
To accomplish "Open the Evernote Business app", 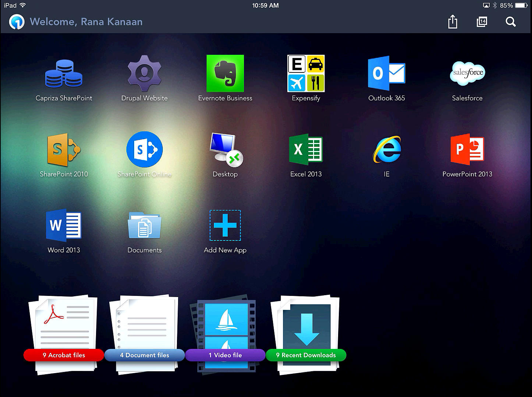I will [225, 74].
